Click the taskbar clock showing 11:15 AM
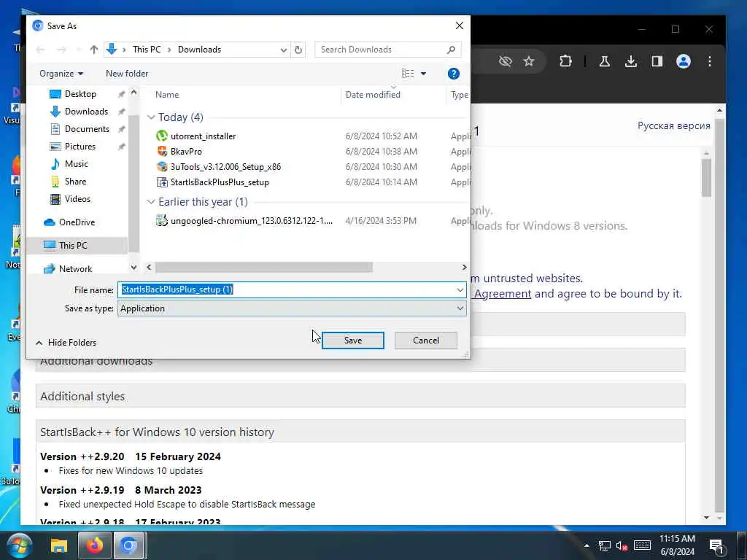Viewport: 747px width, 560px height. [x=677, y=545]
